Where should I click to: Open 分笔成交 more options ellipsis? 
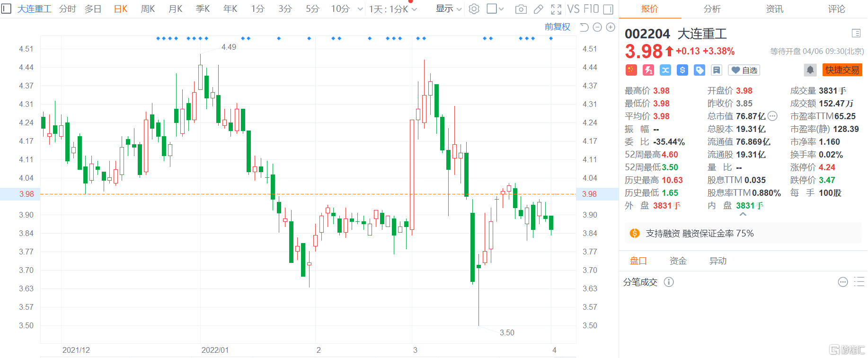[843, 282]
